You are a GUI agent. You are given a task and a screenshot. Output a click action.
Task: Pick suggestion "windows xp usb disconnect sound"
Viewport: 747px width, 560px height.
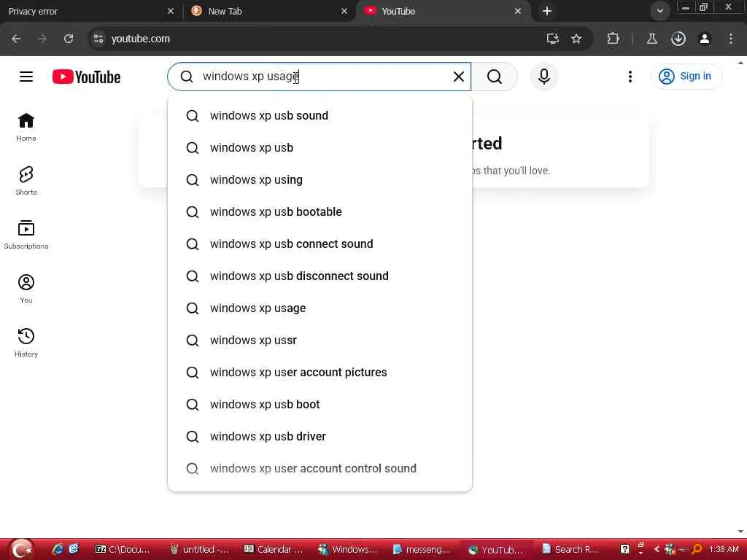coord(320,276)
